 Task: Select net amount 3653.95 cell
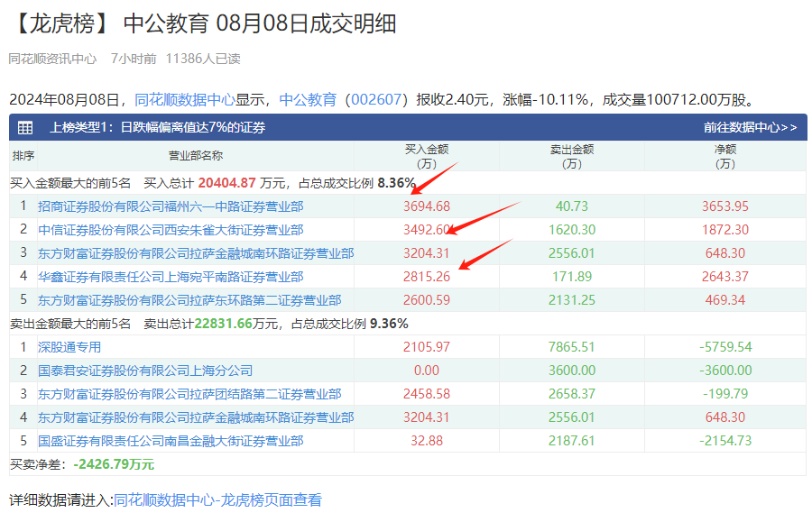725,206
